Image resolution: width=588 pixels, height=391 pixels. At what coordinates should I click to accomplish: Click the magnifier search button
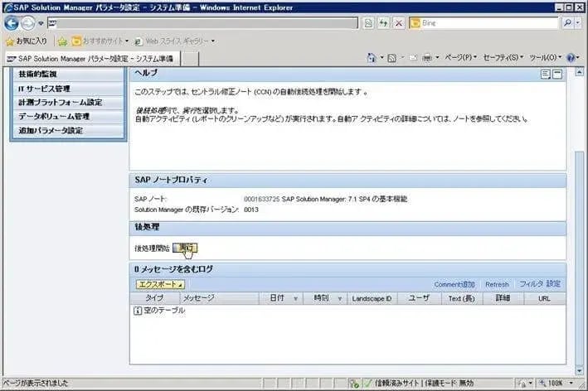567,23
